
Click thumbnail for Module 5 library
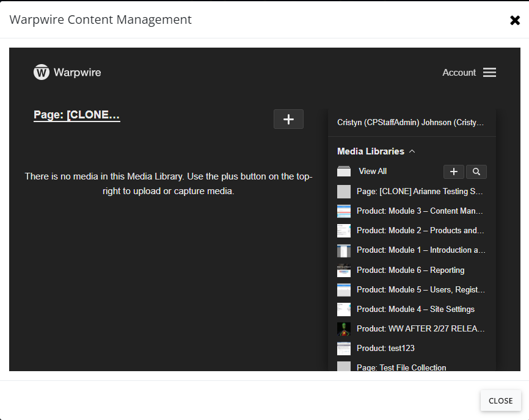pos(344,290)
